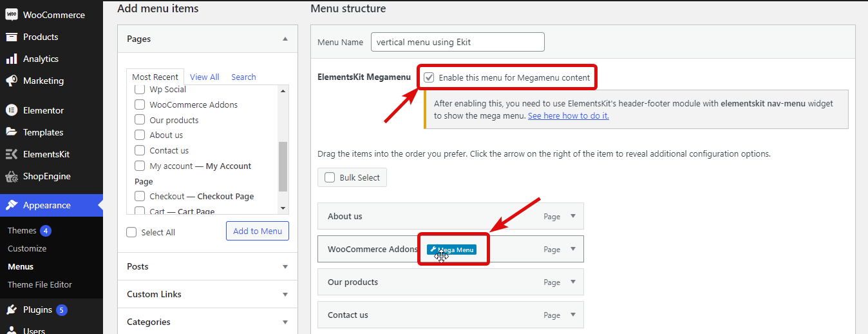Open the Menus submenu item
The image size is (868, 334).
(x=21, y=266)
